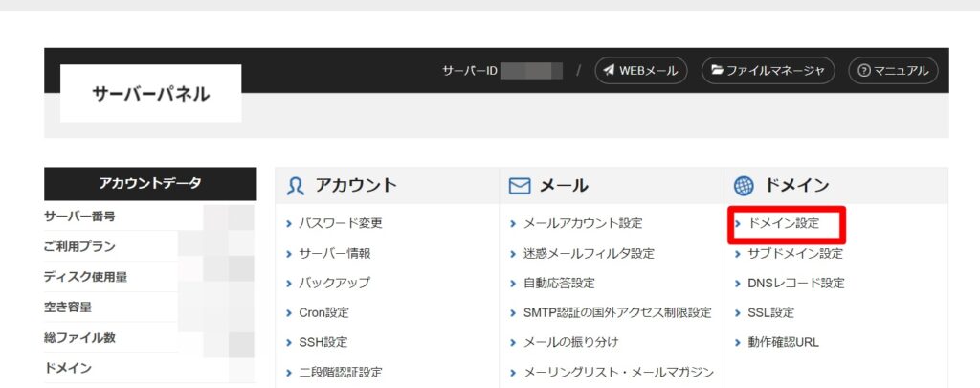
Task: Go to DNSレコード設定
Action: click(x=795, y=283)
